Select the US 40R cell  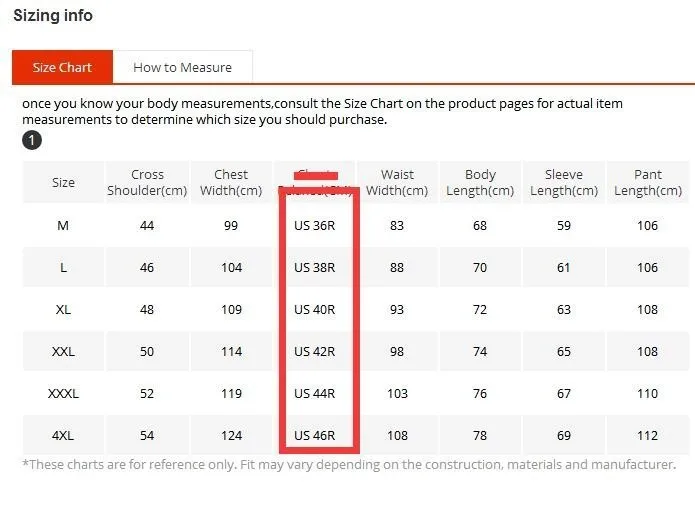(x=315, y=309)
